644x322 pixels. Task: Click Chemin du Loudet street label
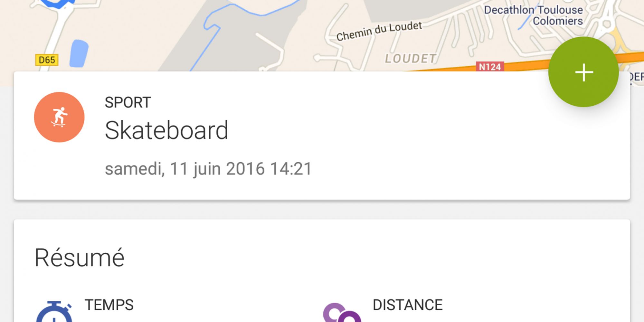coord(379,31)
